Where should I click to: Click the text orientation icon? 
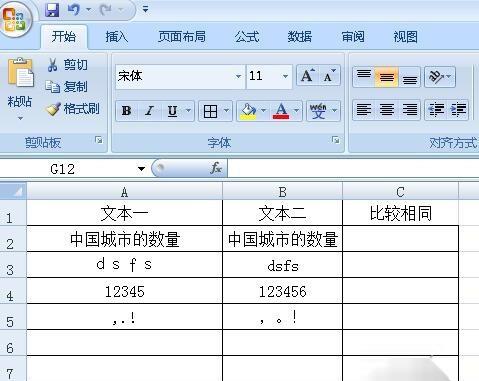pyautogui.click(x=436, y=77)
